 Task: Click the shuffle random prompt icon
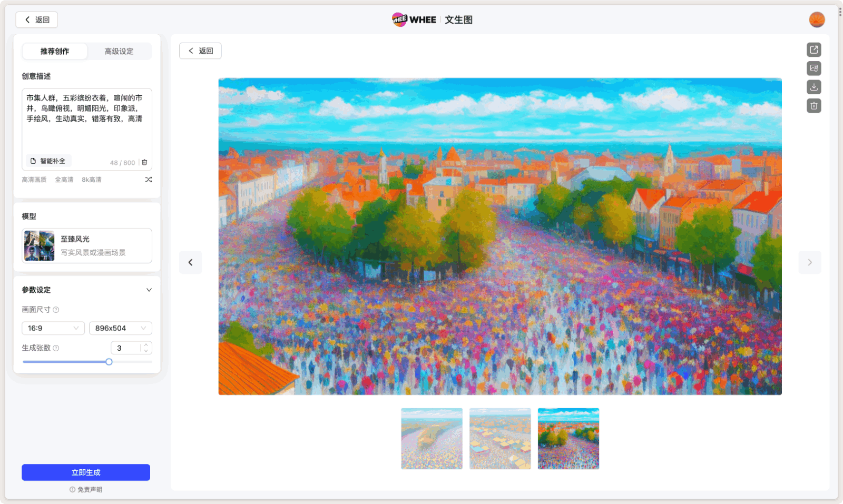149,180
